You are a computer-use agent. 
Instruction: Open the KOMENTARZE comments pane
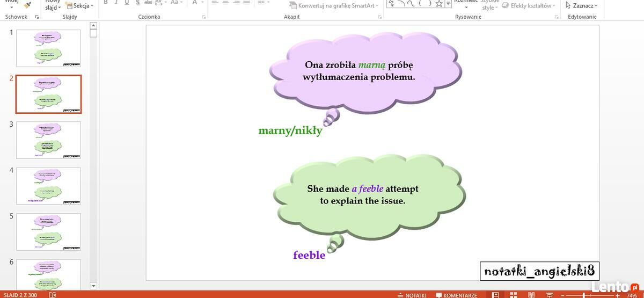tap(456, 295)
